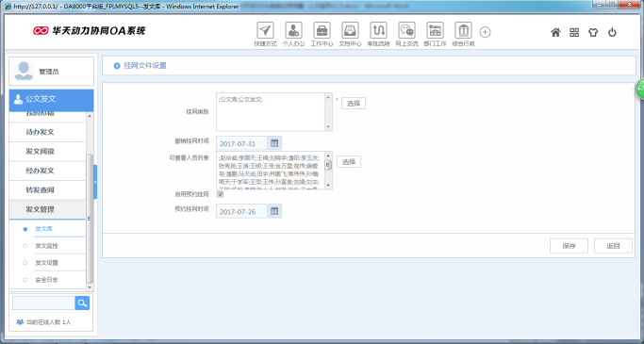Click the 返回 back button
The height and width of the screenshot is (344, 644).
pos(613,246)
